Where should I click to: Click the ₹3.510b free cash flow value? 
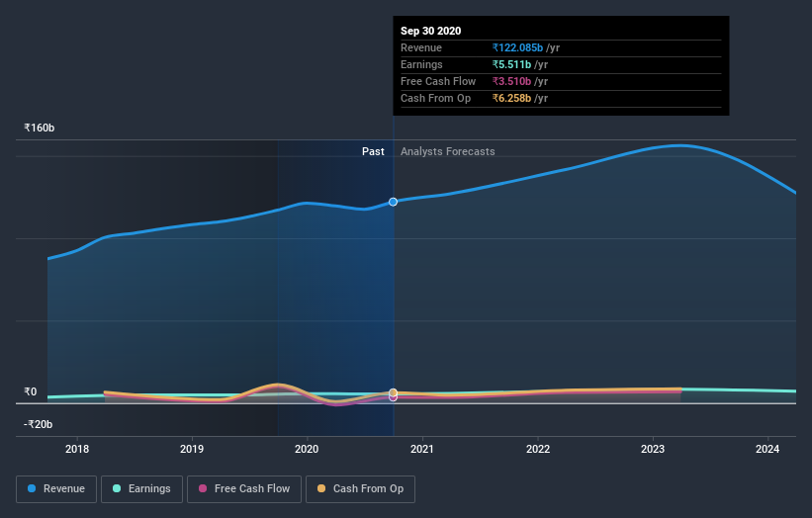511,81
